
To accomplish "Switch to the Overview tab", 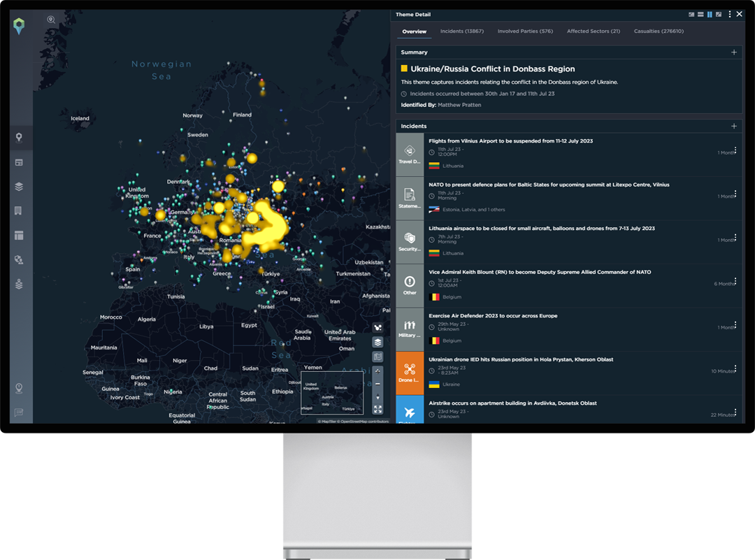I will click(x=414, y=31).
